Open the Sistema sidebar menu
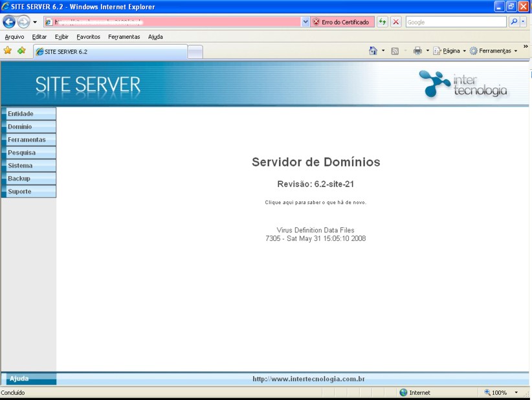Viewport: 532px width, 400px height. [x=28, y=166]
